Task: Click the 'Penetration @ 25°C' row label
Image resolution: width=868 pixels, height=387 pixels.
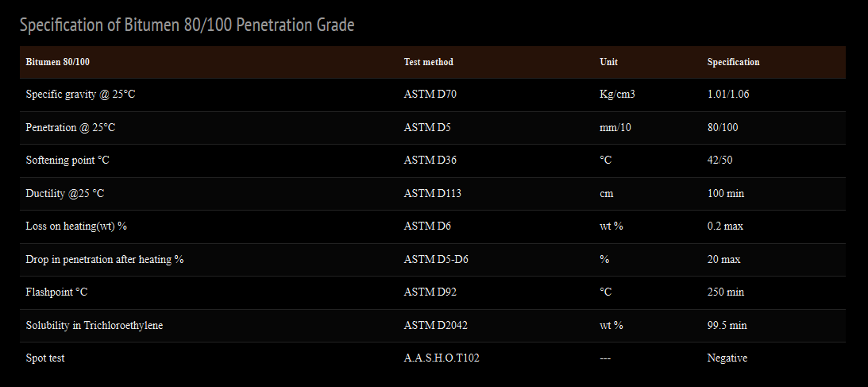Action: pyautogui.click(x=71, y=127)
